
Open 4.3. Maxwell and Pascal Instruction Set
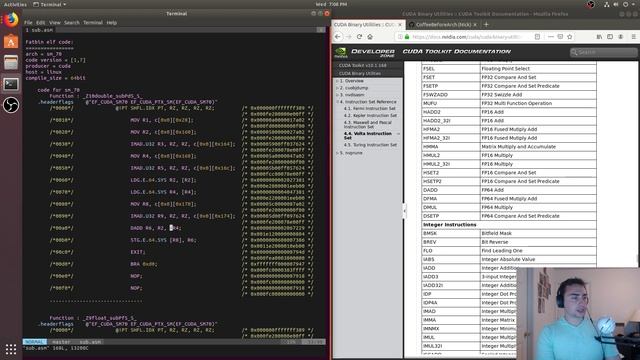pos(368,124)
